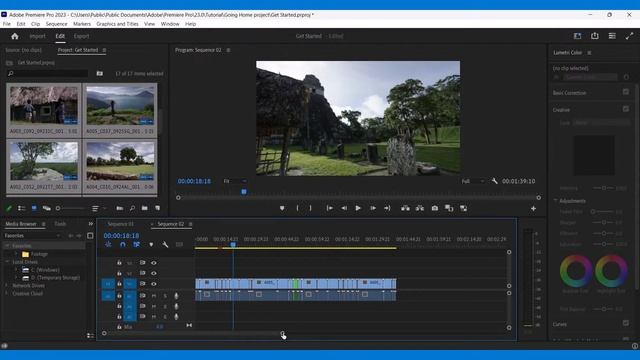Toggle the Snap magnet in timeline

[122, 244]
